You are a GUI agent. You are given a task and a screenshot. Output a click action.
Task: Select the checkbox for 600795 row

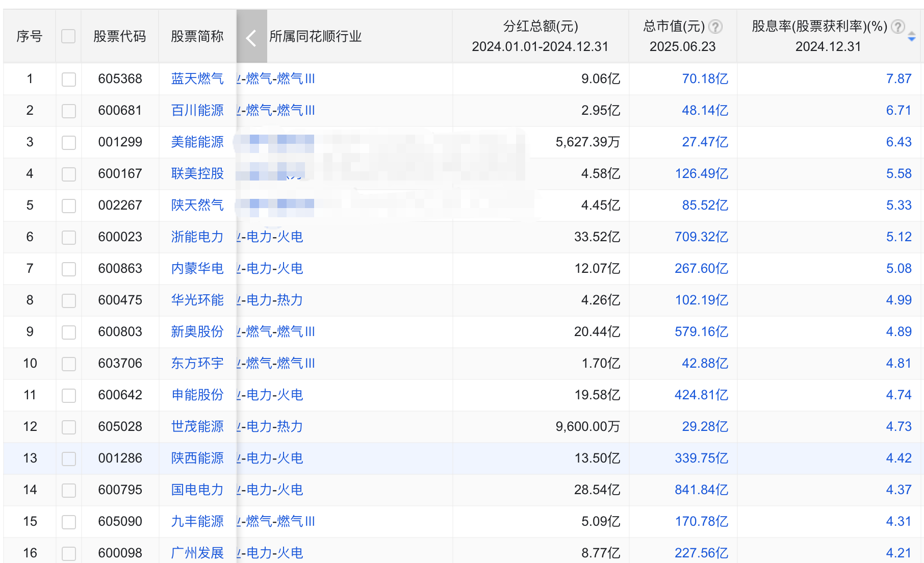click(68, 490)
